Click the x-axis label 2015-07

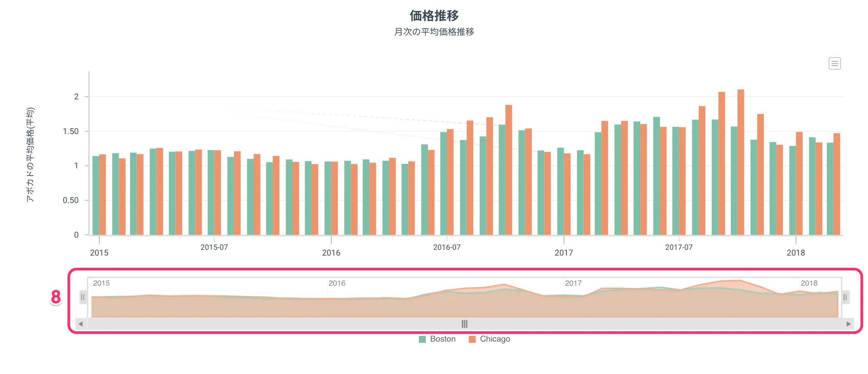click(x=214, y=247)
